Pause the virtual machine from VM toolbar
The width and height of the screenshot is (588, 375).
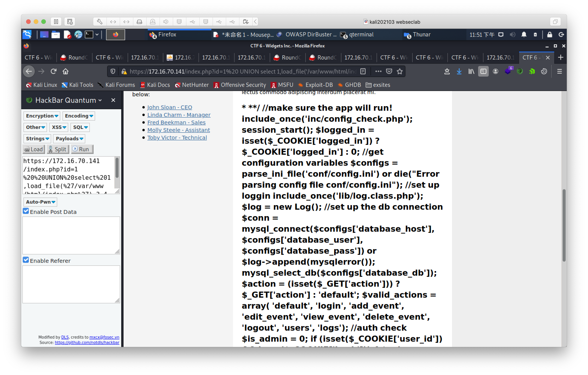point(56,22)
